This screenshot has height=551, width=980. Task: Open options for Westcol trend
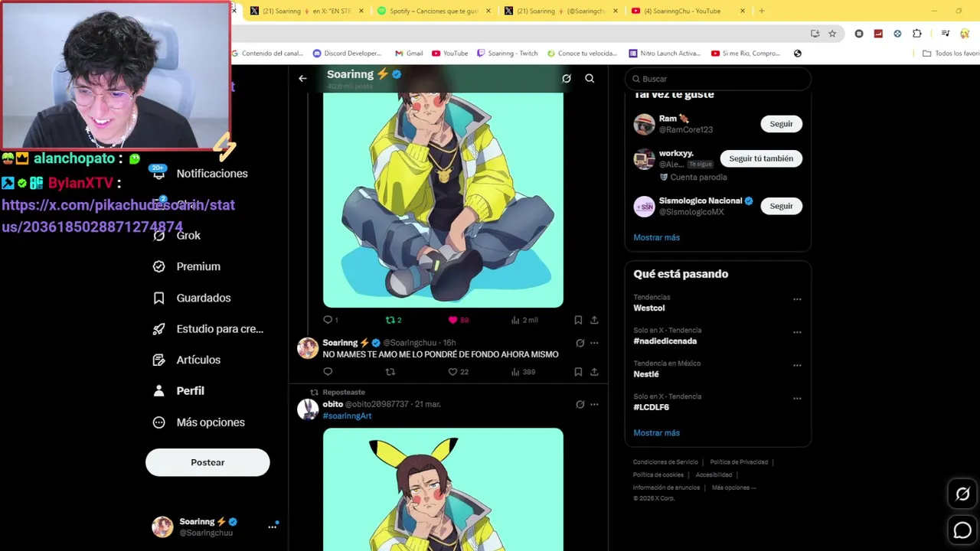click(797, 299)
